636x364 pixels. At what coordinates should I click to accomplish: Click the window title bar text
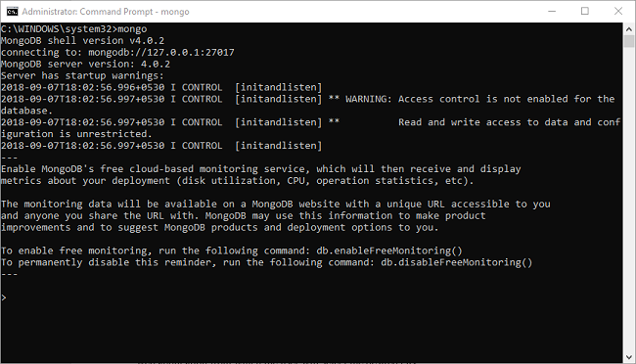tap(106, 12)
